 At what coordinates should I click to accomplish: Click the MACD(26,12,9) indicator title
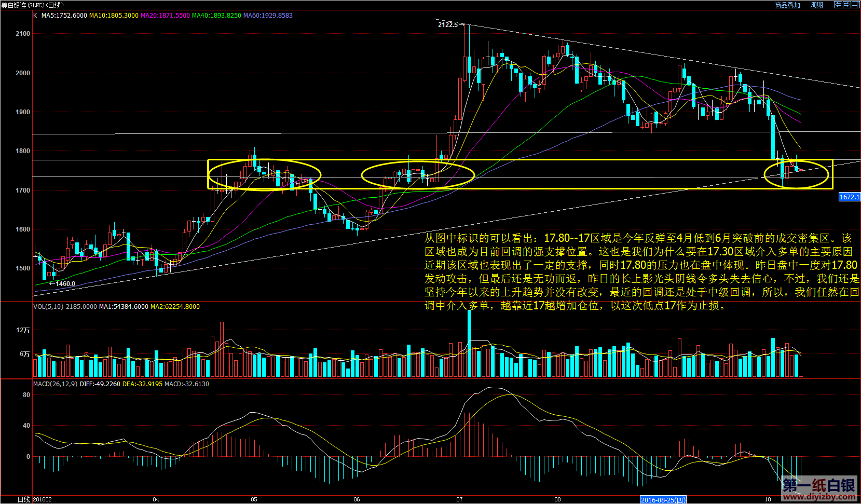55,384
